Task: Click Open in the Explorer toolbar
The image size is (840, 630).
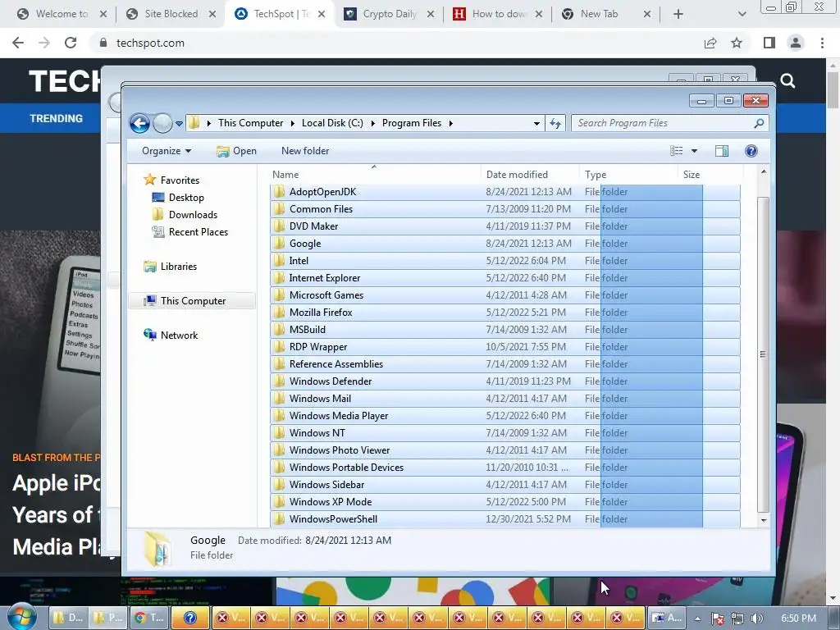Action: click(x=236, y=151)
